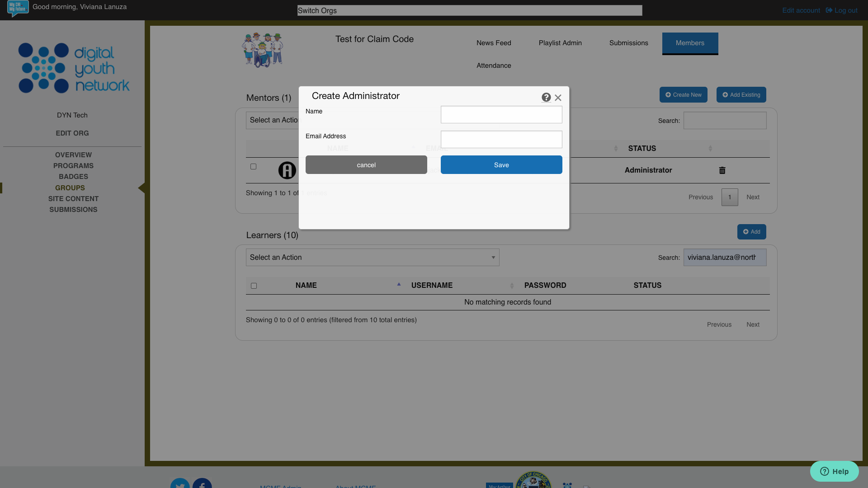Open the Learners Select an Action dropdown
The image size is (868, 488).
click(x=372, y=257)
